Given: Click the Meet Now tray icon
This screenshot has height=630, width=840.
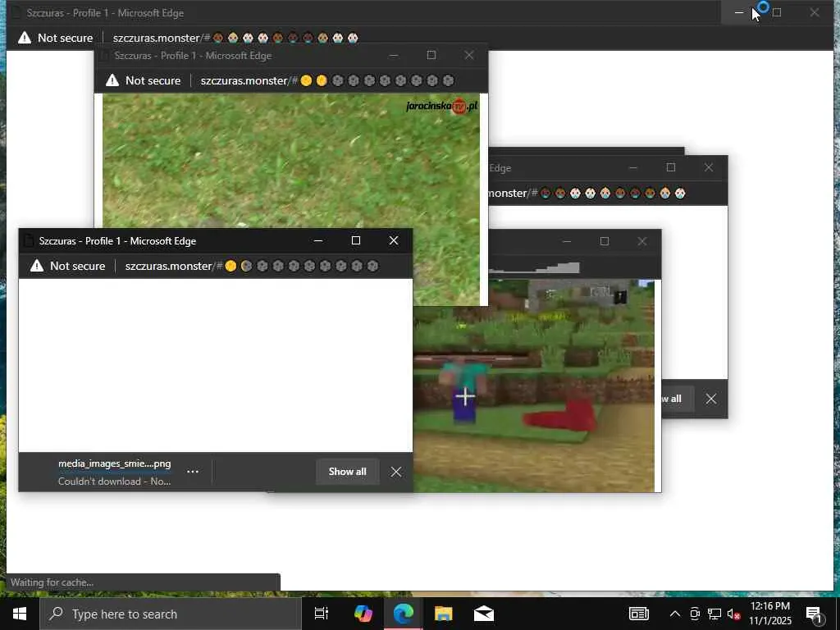Looking at the screenshot, I should pos(695,614).
